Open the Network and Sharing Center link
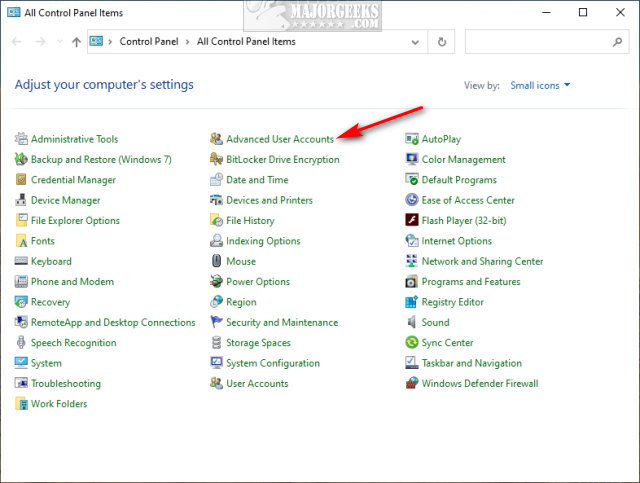 [482, 261]
